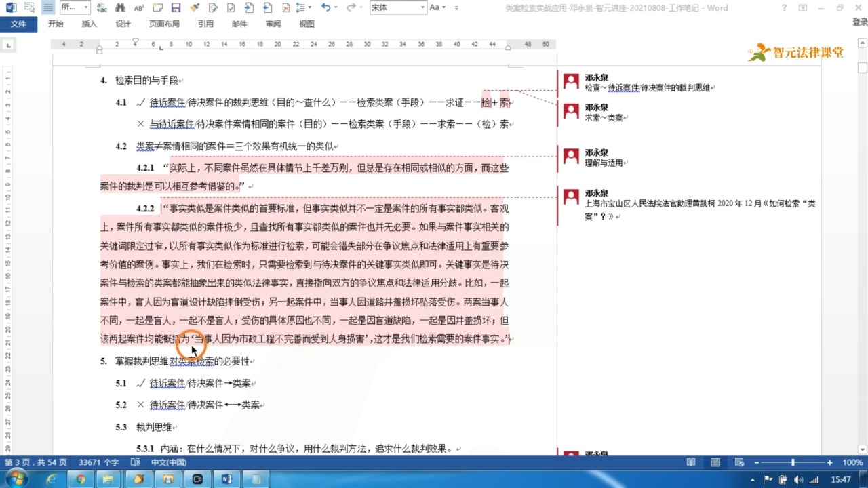This screenshot has height=488, width=868.
Task: Open the 引用 ribbon tab
Action: (x=205, y=24)
